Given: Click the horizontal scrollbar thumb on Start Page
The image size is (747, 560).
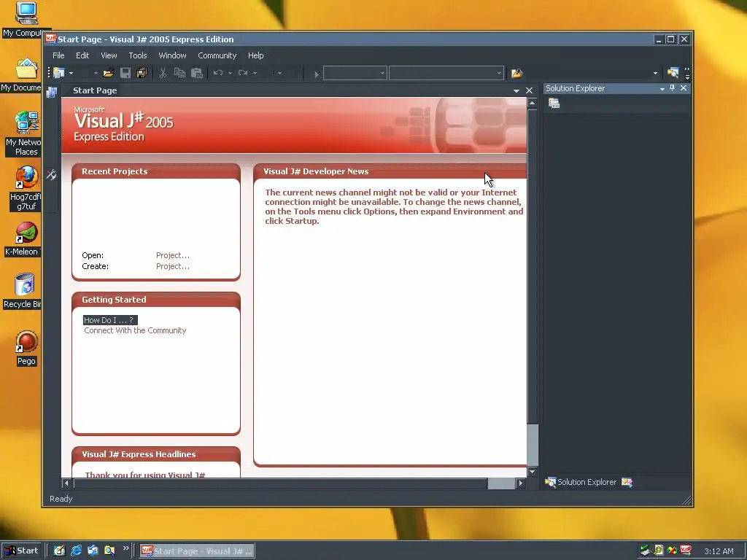Looking at the screenshot, I should [501, 483].
